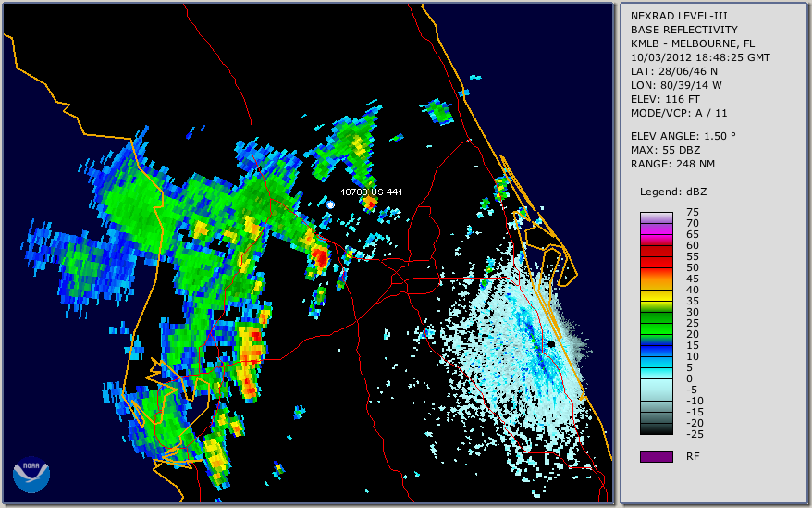Click the 'MAX: 55 DBZ' text
The width and height of the screenshot is (812, 508).
665,150
